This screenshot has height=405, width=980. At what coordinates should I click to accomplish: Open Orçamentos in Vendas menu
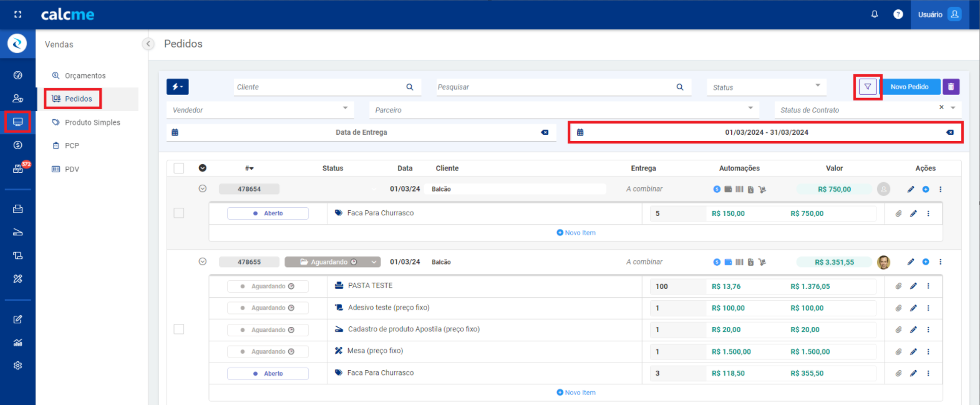(x=85, y=76)
